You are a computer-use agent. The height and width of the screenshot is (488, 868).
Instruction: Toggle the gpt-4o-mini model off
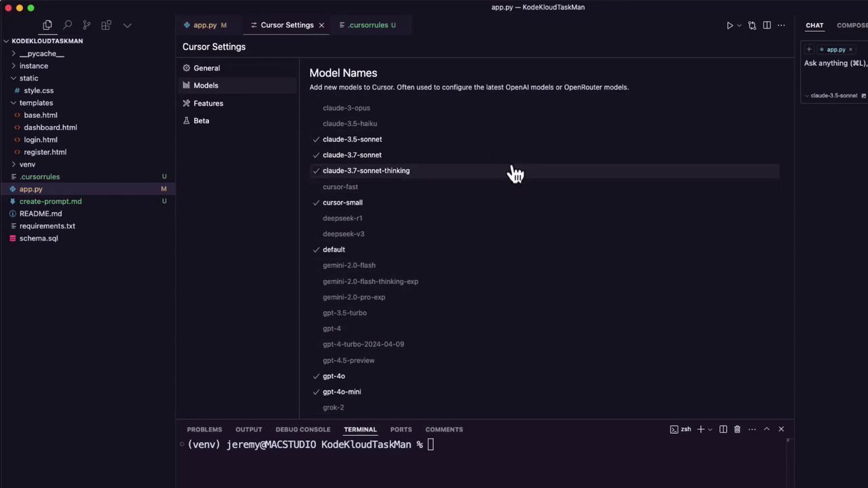342,392
